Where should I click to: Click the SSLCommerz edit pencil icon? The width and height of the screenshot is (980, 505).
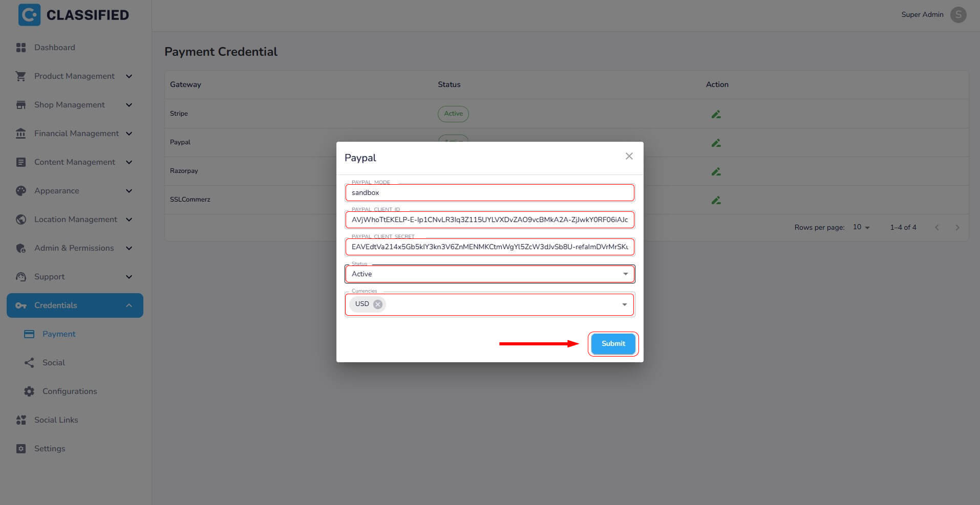pyautogui.click(x=716, y=200)
